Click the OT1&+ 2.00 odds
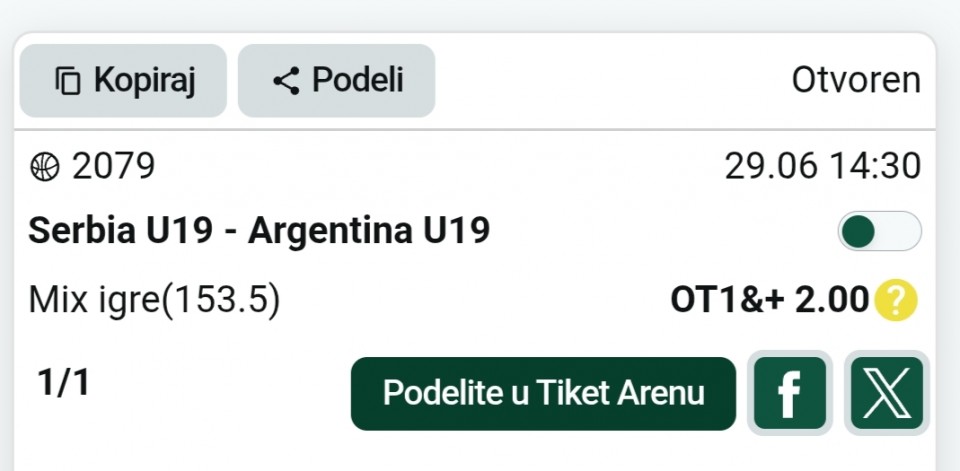960x471 pixels. click(770, 301)
